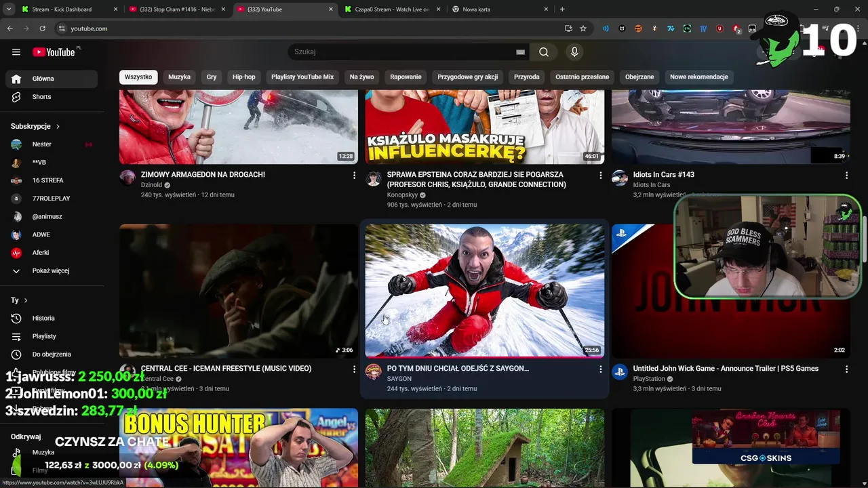Select the Gry filter chip
The image size is (868, 488).
(x=212, y=77)
